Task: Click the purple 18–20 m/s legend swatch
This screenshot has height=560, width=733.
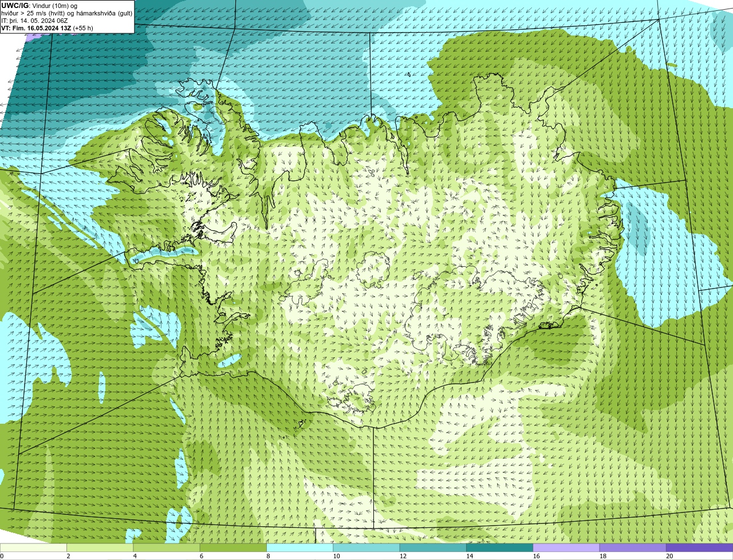Action: pos(633,547)
